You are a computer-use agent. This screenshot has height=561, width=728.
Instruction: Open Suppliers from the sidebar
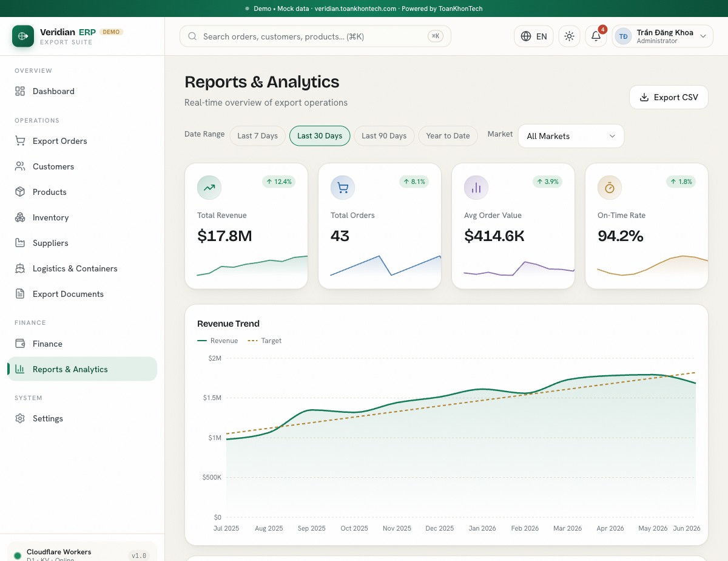pos(82,243)
